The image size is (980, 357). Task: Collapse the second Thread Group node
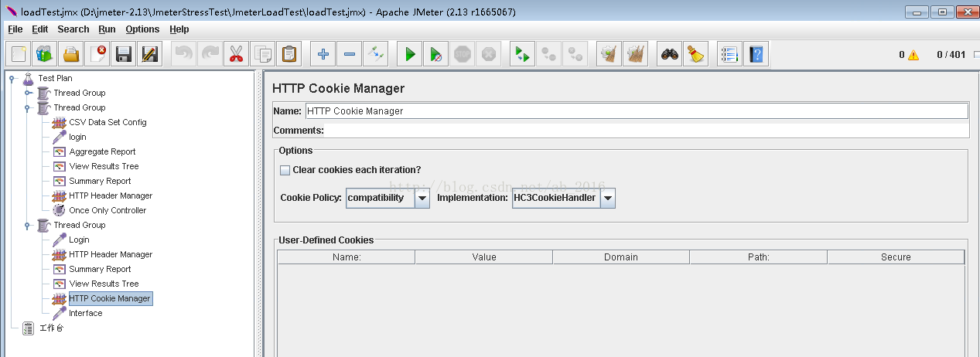click(x=27, y=107)
